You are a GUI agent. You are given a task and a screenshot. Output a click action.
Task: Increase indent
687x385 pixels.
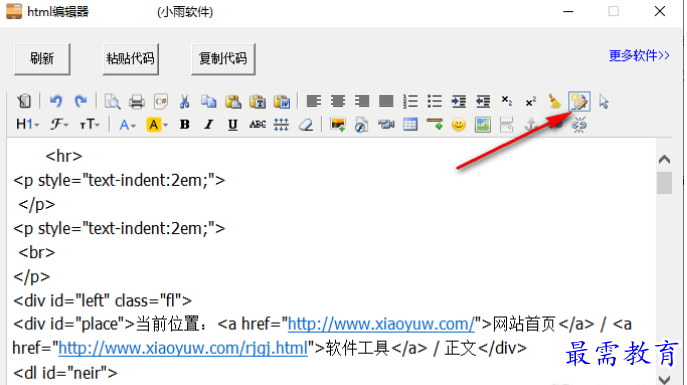pyautogui.click(x=459, y=102)
